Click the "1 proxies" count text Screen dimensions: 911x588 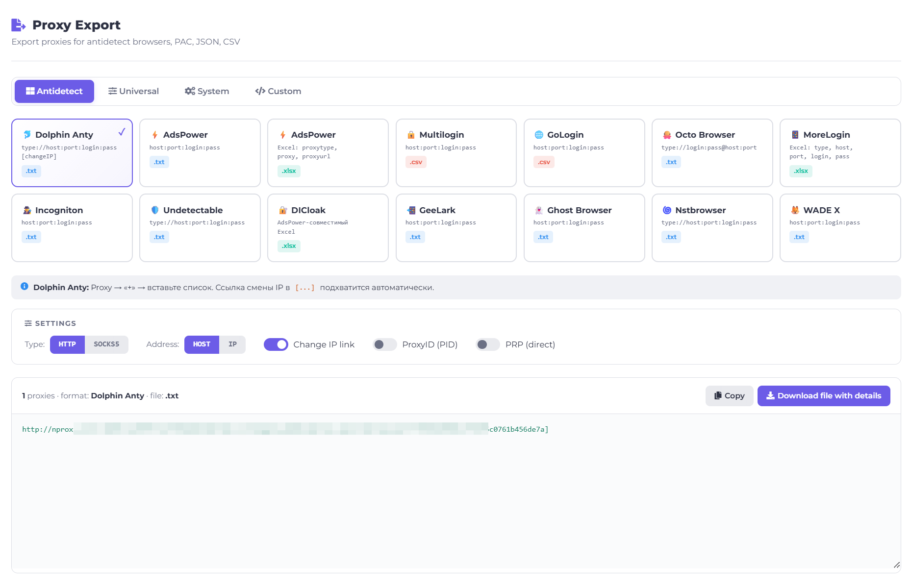click(x=38, y=396)
